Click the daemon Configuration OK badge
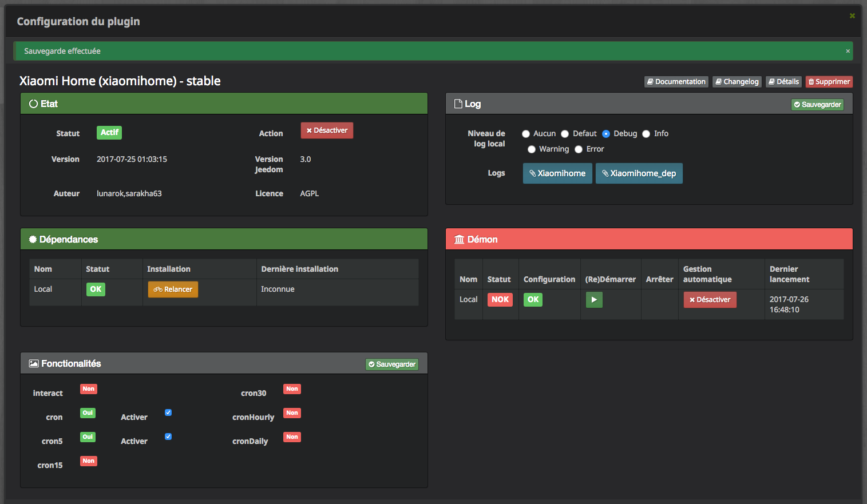Viewport: 867px width, 504px height. click(x=533, y=300)
